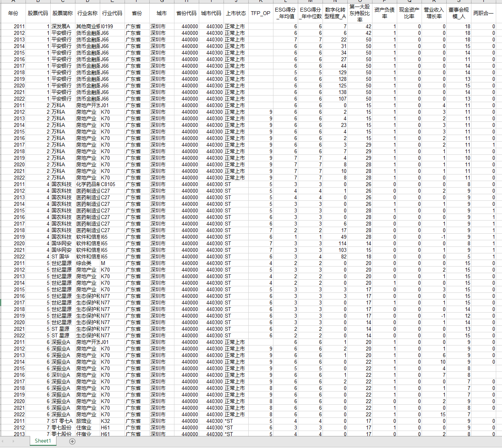Viewport: 502px width, 448px height.
Task: Select the ESG得分_年中位数 header cell
Action: click(x=310, y=13)
